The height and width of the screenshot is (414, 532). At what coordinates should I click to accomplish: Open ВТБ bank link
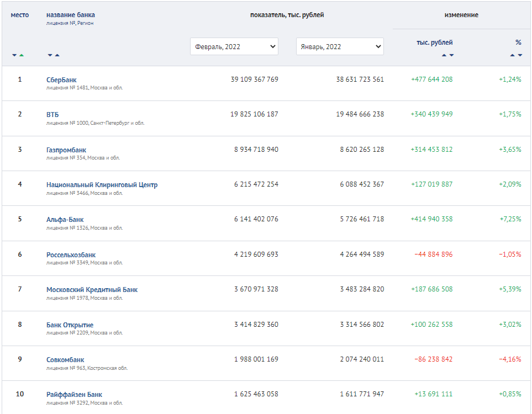(52, 115)
